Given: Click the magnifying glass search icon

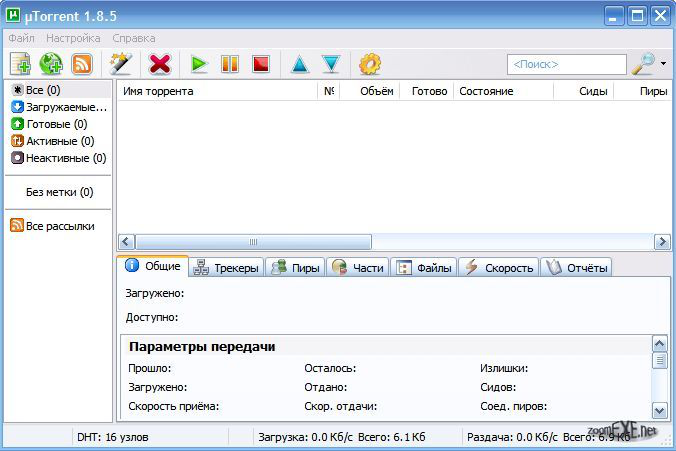Looking at the screenshot, I should [x=643, y=64].
